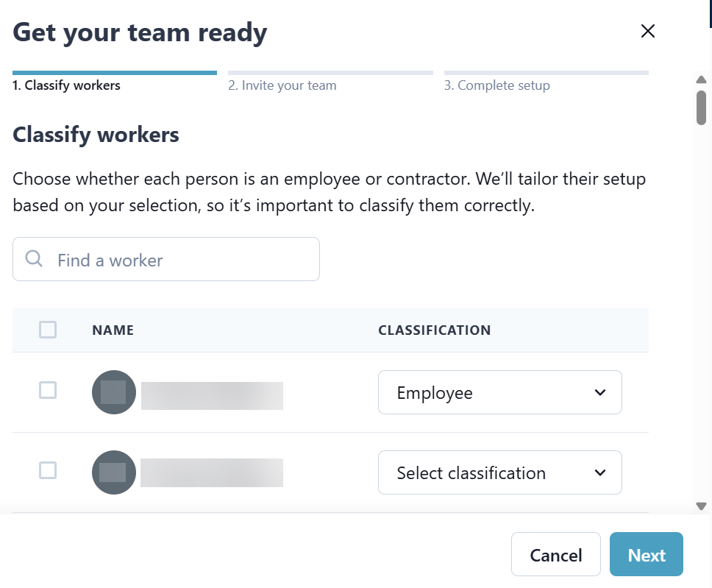This screenshot has height=588, width=712.
Task: Go to step 2 Invite your team
Action: point(282,85)
